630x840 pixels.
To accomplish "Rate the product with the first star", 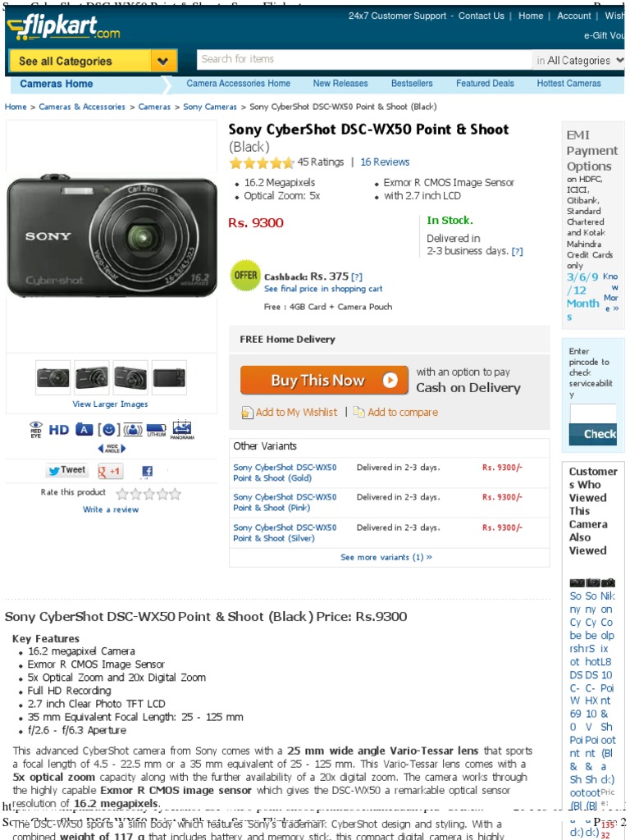I will [x=122, y=493].
